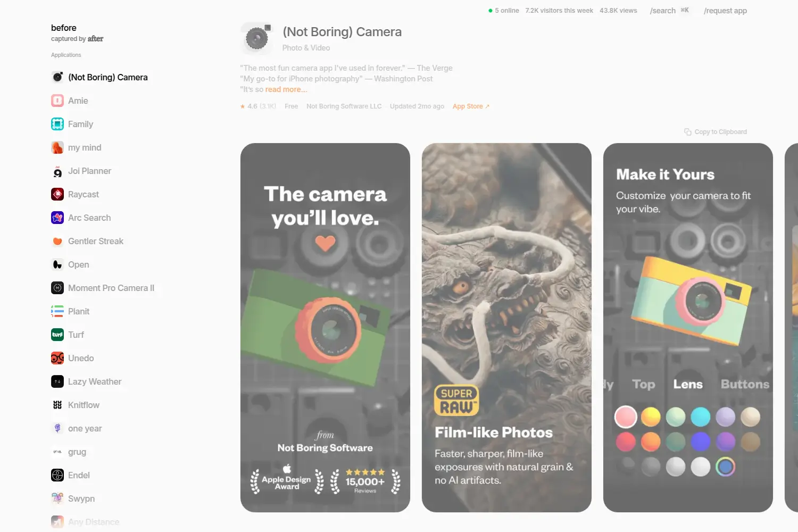This screenshot has width=798, height=532.
Task: Open the Any Distance app icon
Action: click(x=57, y=522)
